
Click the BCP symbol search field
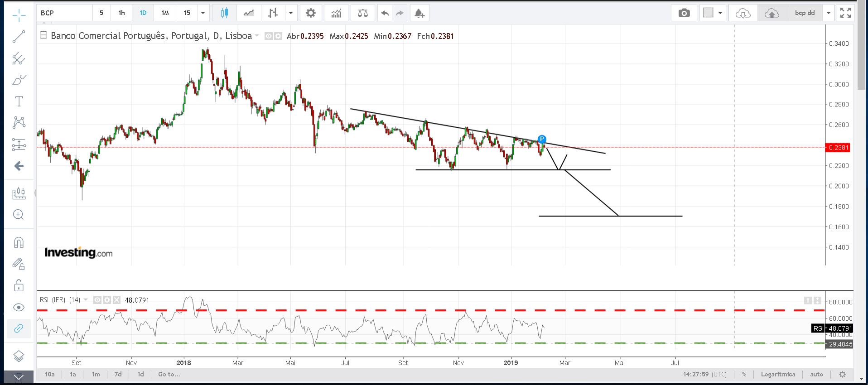[65, 13]
